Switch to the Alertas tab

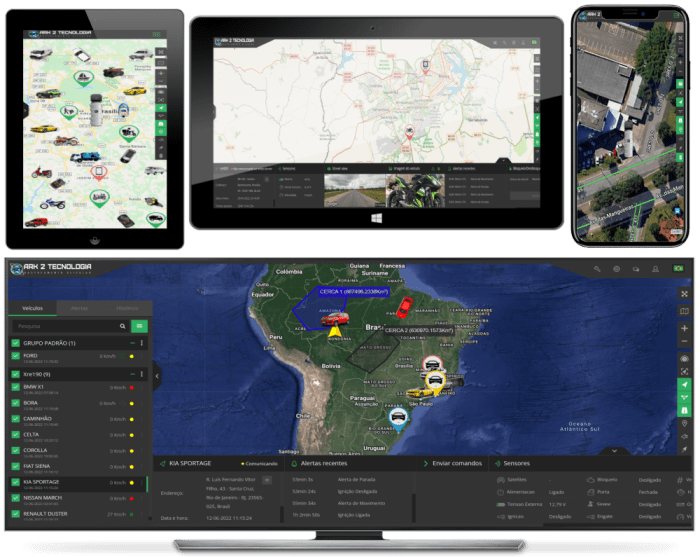pos(79,307)
